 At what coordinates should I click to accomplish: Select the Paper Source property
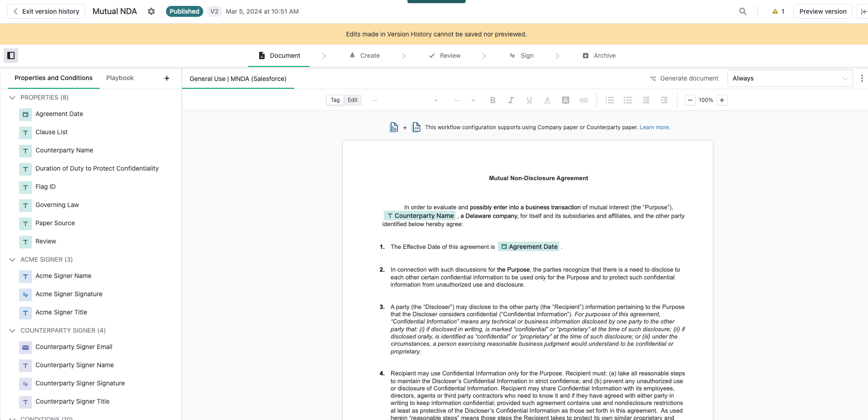tap(55, 223)
